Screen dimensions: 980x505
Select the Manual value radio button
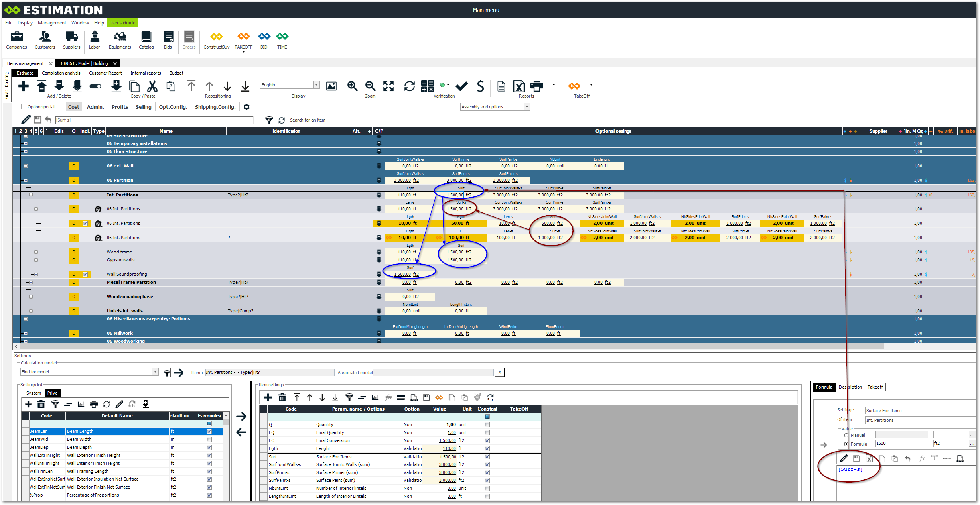[x=846, y=435]
